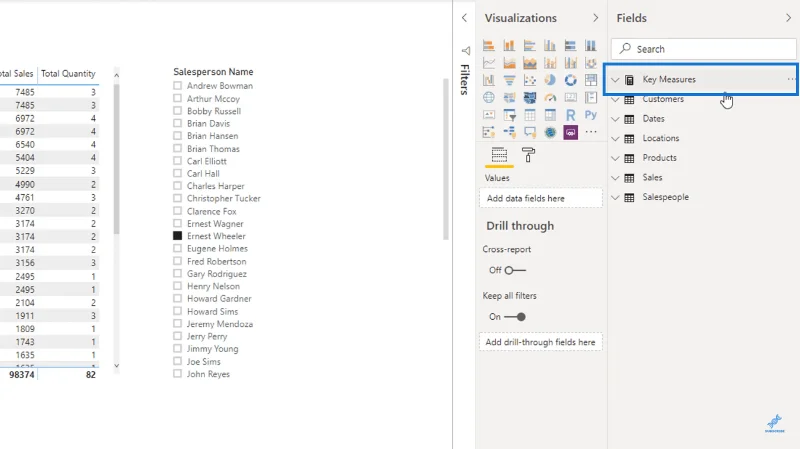The width and height of the screenshot is (800, 449).
Task: Click the Fred Robertson name
Action: (x=216, y=261)
